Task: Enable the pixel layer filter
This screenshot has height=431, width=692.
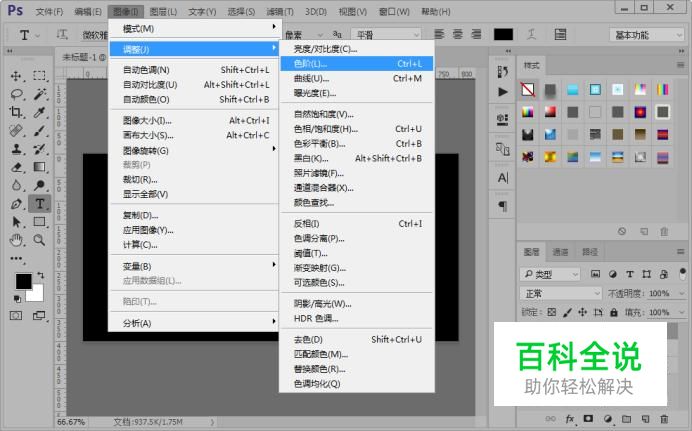Action: point(595,274)
